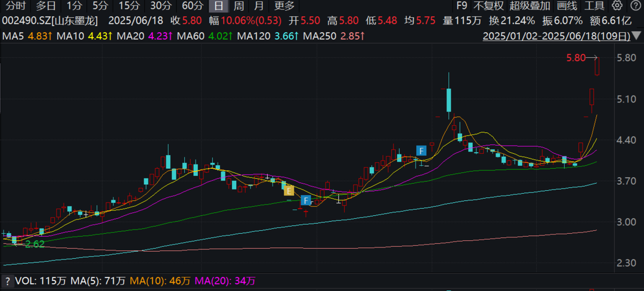
Task: Select the 周 weekly period tab
Action: (x=239, y=7)
